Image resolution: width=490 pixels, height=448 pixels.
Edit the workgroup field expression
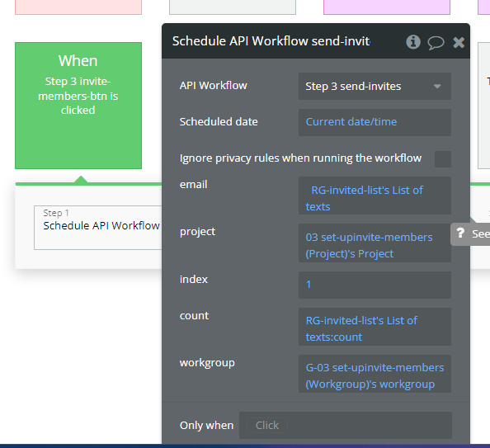[375, 374]
